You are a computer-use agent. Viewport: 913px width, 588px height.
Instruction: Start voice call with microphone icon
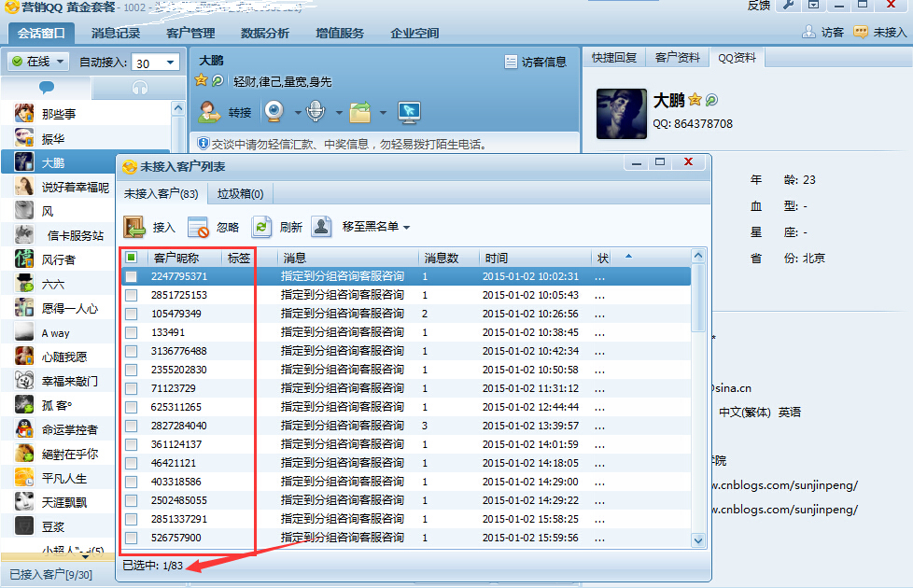pos(316,112)
